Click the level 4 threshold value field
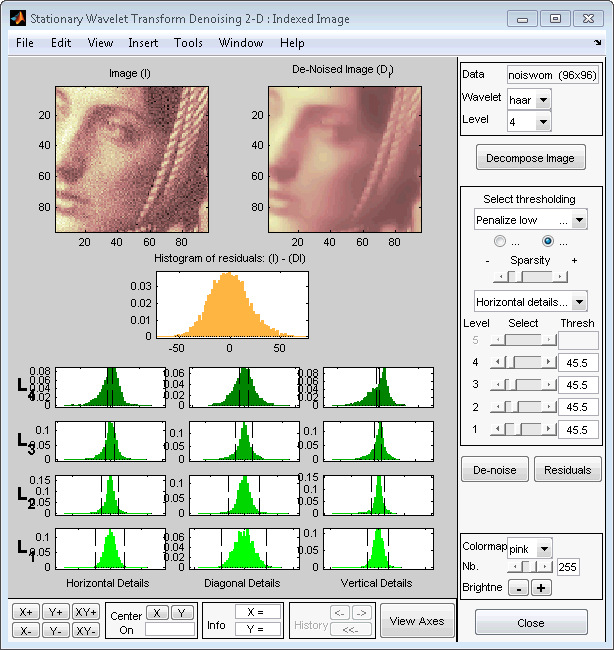This screenshot has height=650, width=614. click(x=577, y=363)
